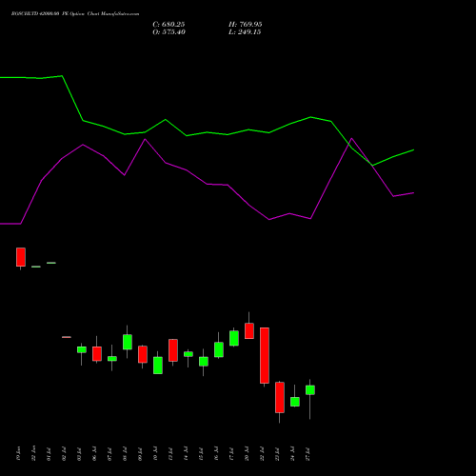Select the green candlestick for 24 Jul

click(295, 402)
